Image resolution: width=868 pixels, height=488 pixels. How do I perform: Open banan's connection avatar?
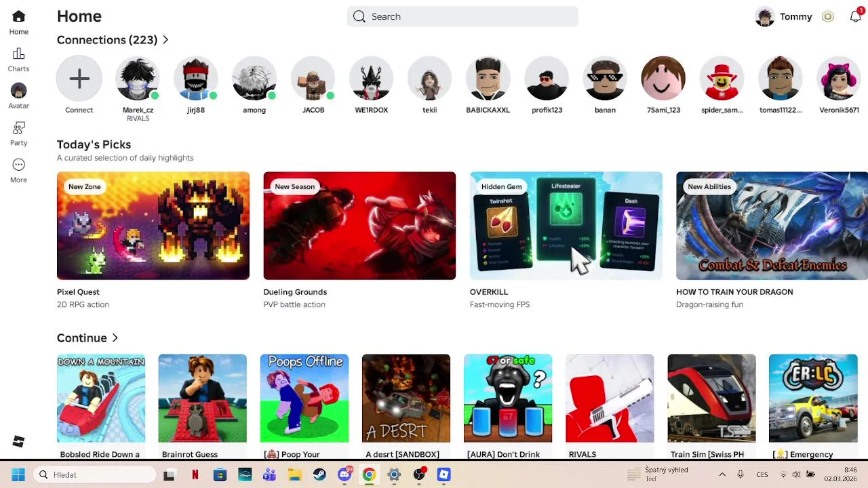tap(605, 79)
